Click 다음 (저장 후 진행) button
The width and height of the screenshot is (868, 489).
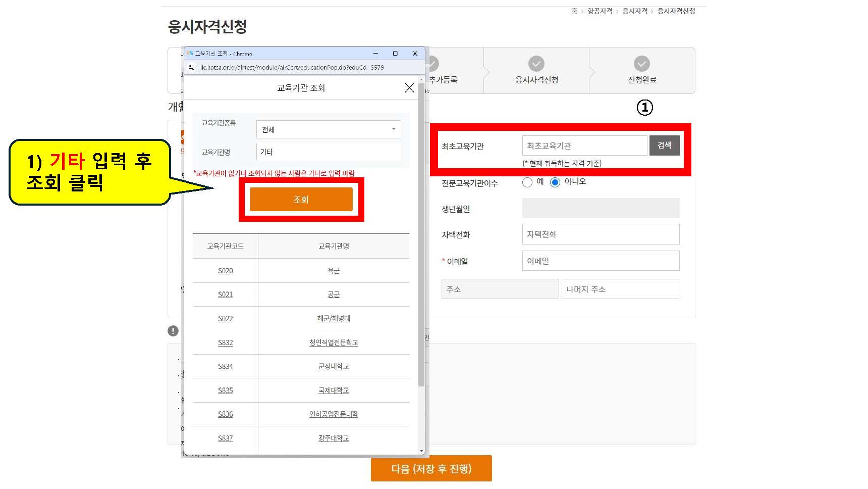[x=431, y=469]
